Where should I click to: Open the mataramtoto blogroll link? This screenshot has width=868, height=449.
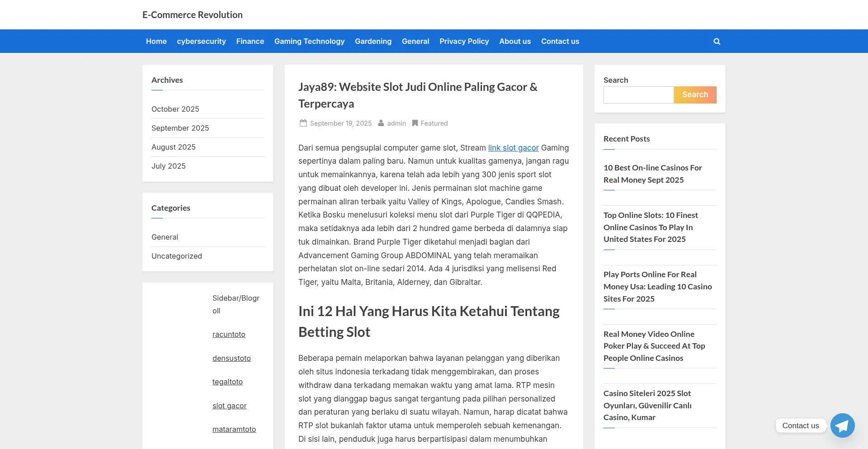tap(234, 429)
